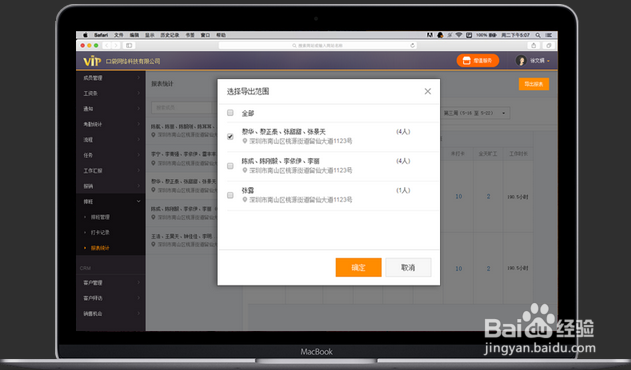Go forward with Safari forward arrow

coord(116,45)
